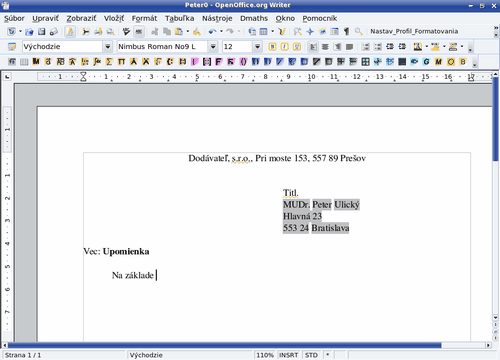This screenshot has width=500, height=360.
Task: Open the Dmaths menu
Action: click(x=254, y=18)
